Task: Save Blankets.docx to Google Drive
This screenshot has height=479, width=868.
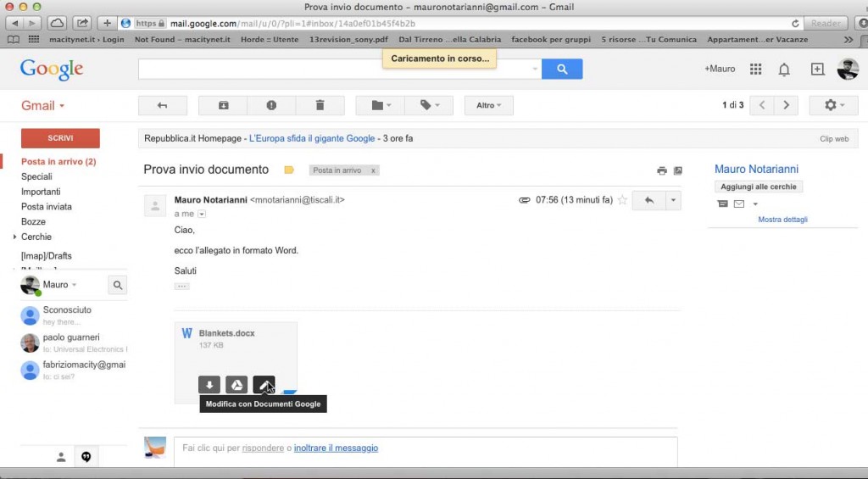Action: pos(236,385)
